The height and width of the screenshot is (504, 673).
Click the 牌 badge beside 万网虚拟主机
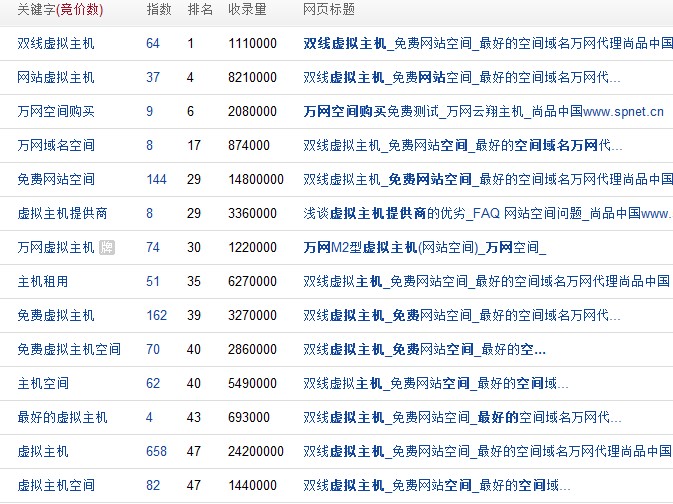click(107, 247)
